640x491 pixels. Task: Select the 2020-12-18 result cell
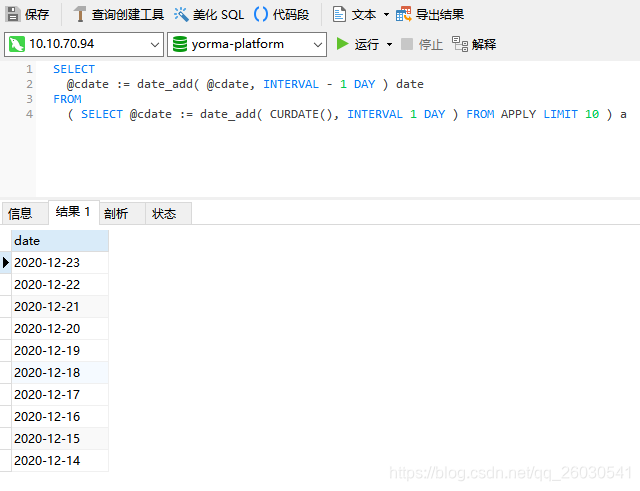(x=60, y=373)
